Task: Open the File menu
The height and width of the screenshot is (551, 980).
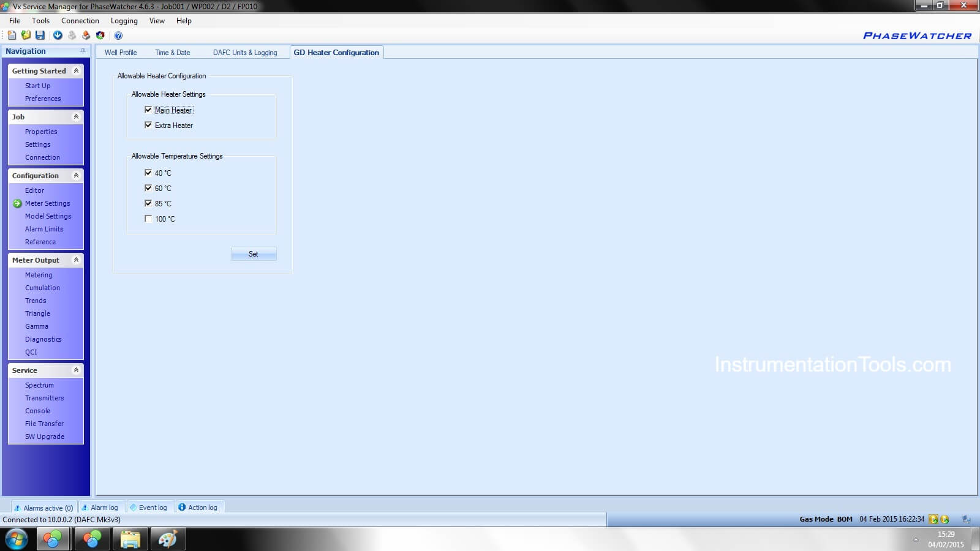Action: (x=15, y=20)
